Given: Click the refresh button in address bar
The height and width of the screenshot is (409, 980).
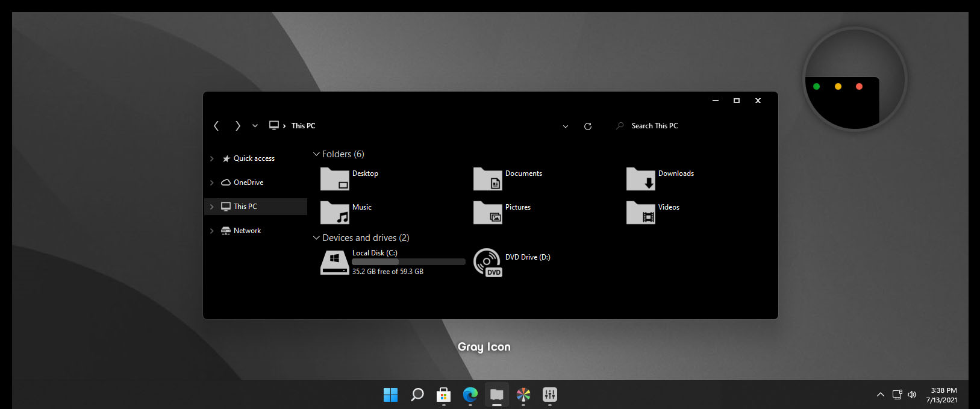Looking at the screenshot, I should [588, 126].
